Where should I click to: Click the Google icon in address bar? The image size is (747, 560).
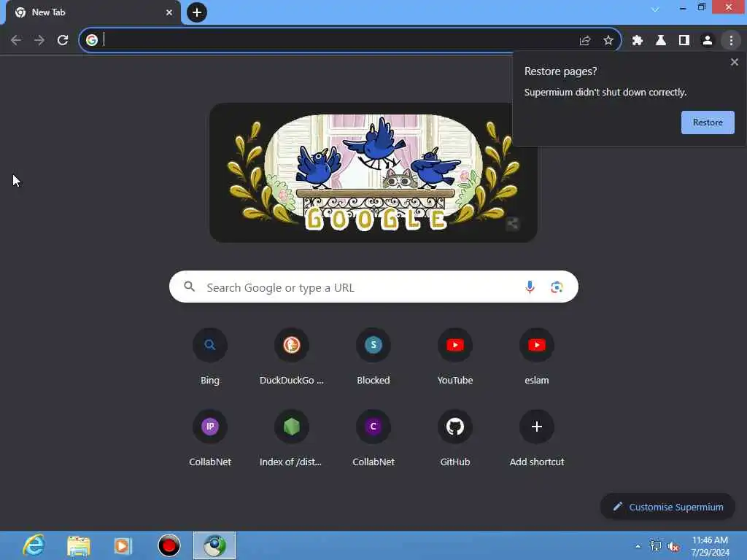click(92, 40)
